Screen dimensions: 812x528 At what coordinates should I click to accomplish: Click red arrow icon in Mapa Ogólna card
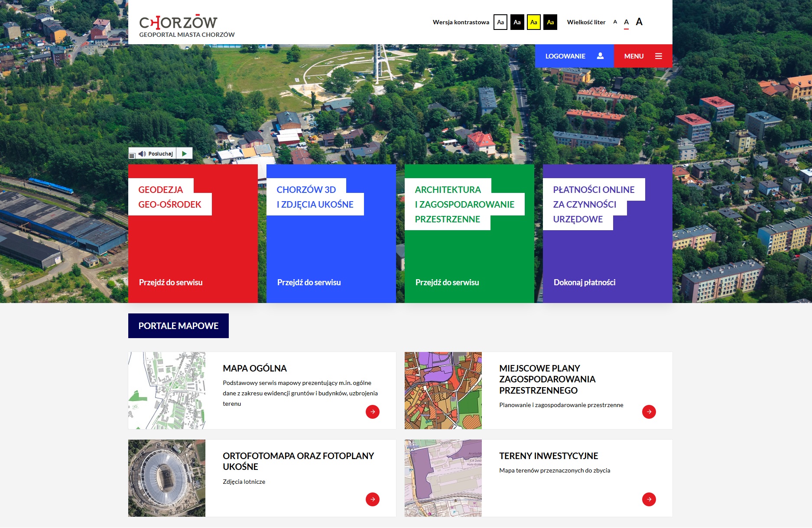point(372,412)
